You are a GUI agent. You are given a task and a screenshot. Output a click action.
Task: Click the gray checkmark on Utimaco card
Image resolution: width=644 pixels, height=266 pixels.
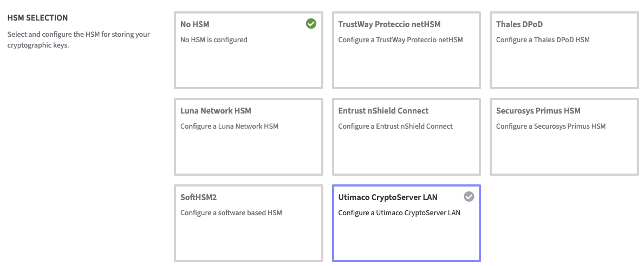469,197
